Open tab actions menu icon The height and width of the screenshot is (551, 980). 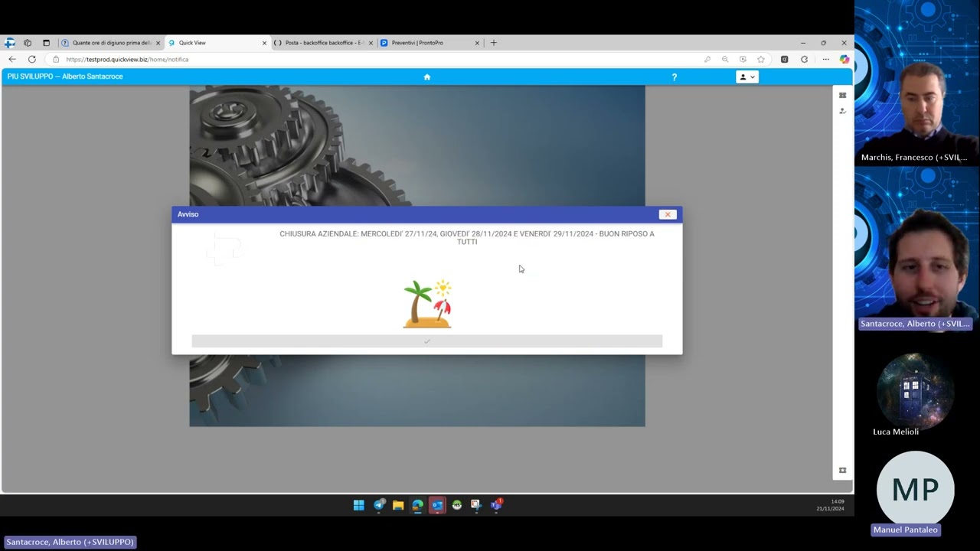tap(46, 43)
